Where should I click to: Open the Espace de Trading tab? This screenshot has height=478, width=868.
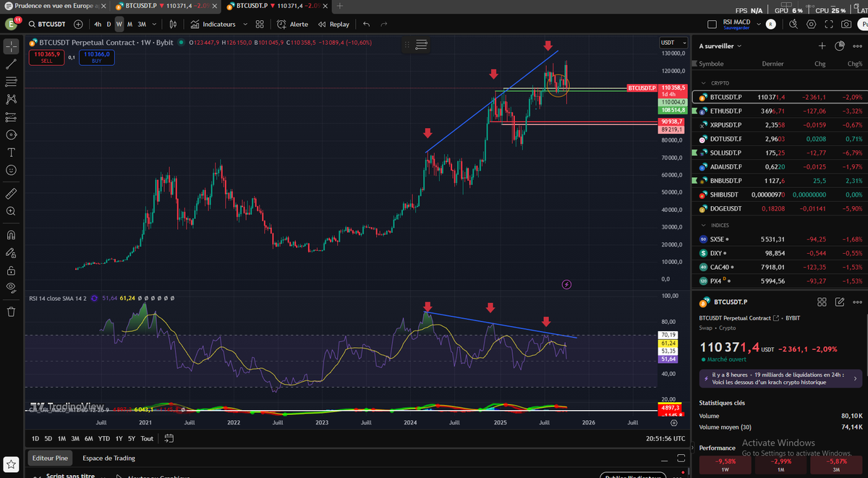pyautogui.click(x=109, y=458)
